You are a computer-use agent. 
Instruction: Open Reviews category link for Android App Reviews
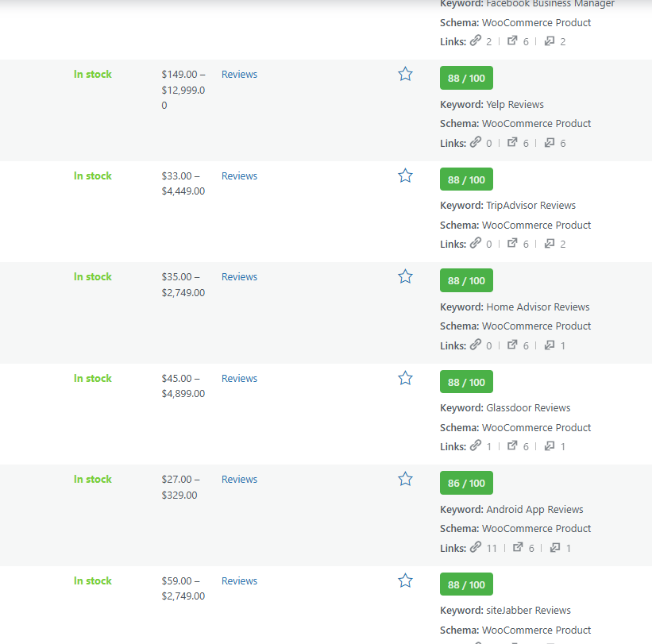[x=239, y=480]
